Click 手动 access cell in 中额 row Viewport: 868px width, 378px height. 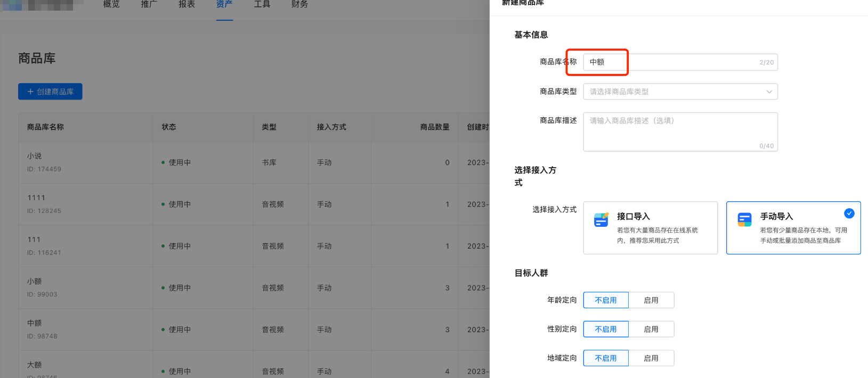324,330
